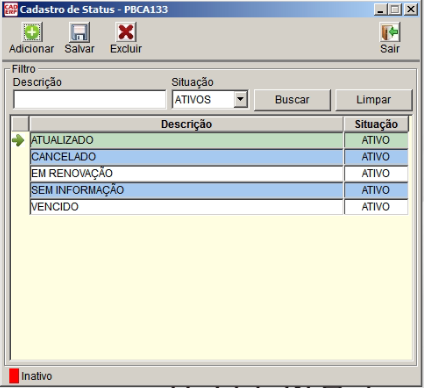Close the Cadastro de Status window
Image resolution: width=424 pixels, height=388 pixels.
(411, 9)
